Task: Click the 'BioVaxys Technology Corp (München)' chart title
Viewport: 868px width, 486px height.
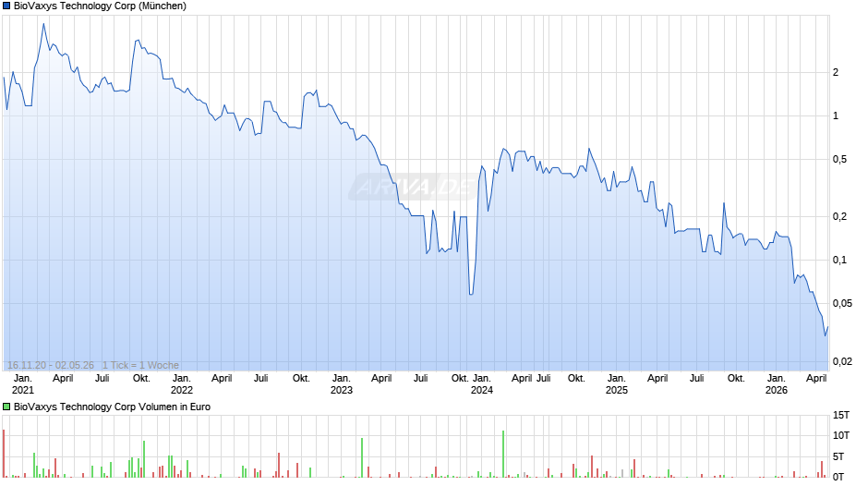Action: pyautogui.click(x=101, y=6)
